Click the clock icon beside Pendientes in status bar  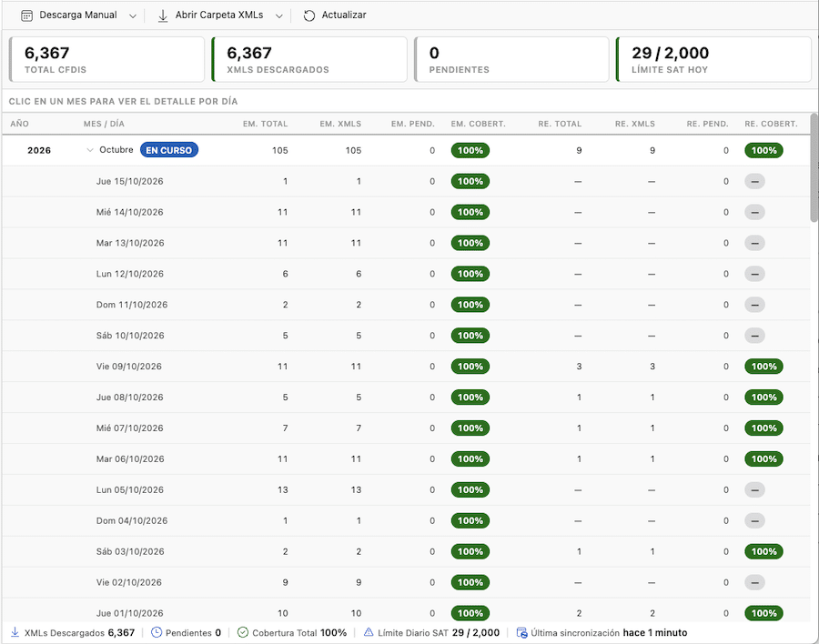157,632
